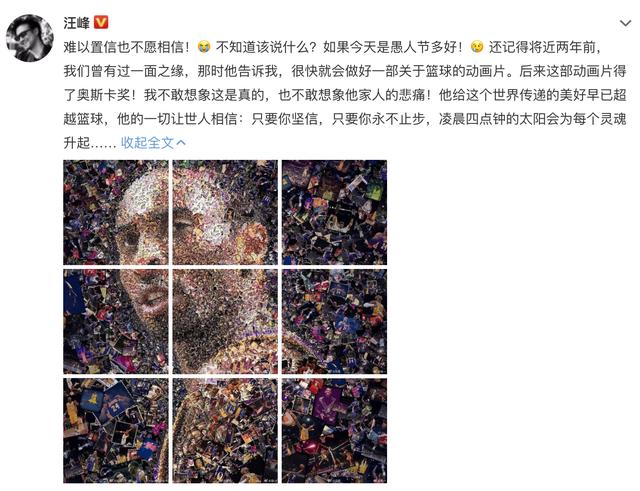This screenshot has width=640, height=491.
Task: Open the bottom-center mosaic image
Action: pos(225,431)
